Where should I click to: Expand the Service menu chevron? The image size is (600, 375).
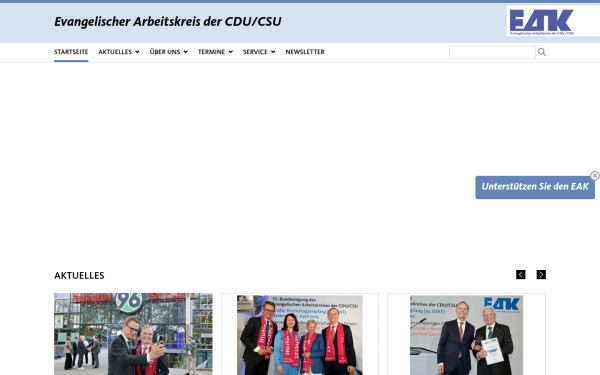coord(273,52)
